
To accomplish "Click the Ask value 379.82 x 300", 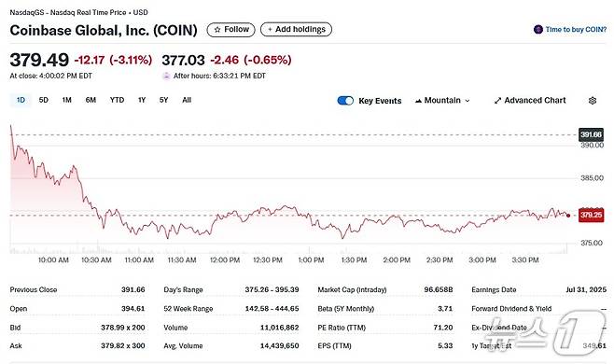I will (x=123, y=346).
